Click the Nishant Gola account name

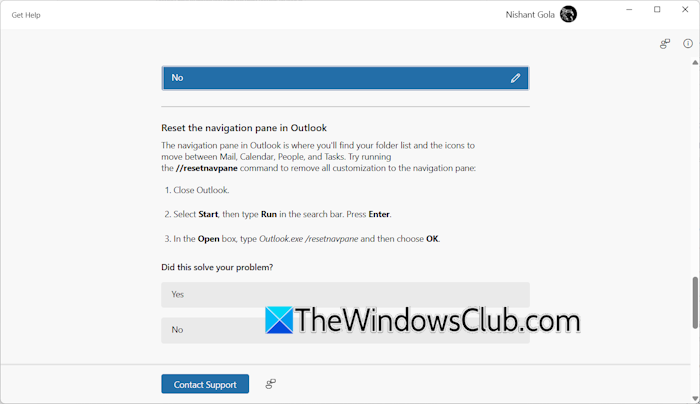[530, 15]
